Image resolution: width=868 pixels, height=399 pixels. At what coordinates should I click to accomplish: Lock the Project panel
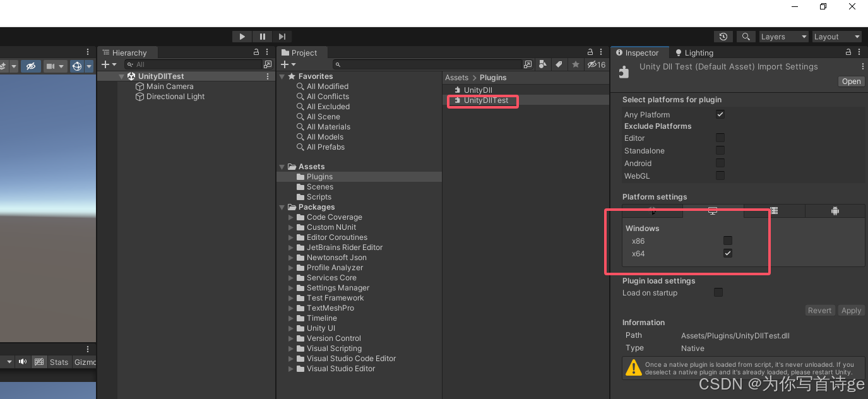click(x=590, y=52)
